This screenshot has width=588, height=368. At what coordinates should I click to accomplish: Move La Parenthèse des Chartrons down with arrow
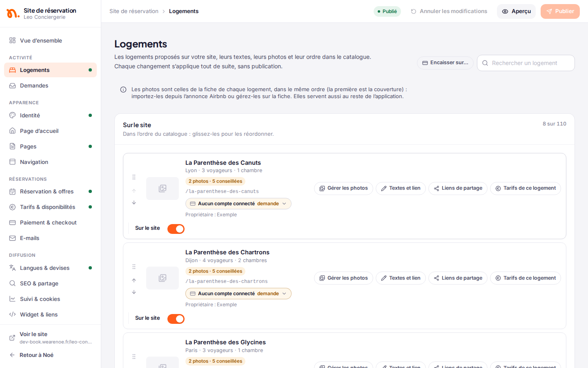(134, 292)
